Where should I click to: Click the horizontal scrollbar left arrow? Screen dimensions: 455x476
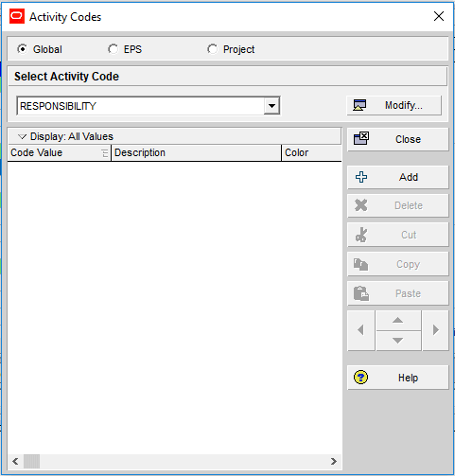15,462
